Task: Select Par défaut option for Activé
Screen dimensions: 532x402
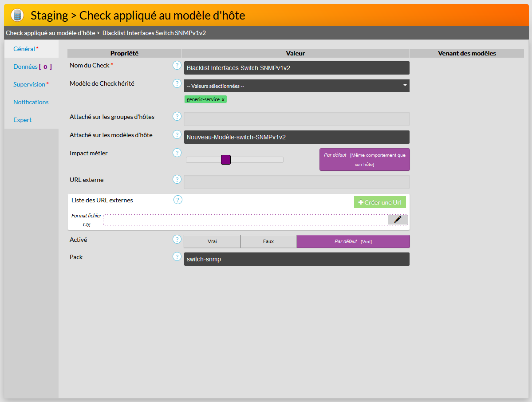Action: pos(353,241)
